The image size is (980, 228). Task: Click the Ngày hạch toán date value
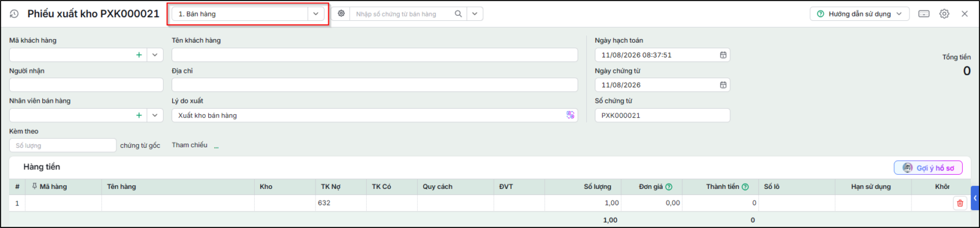click(x=636, y=55)
